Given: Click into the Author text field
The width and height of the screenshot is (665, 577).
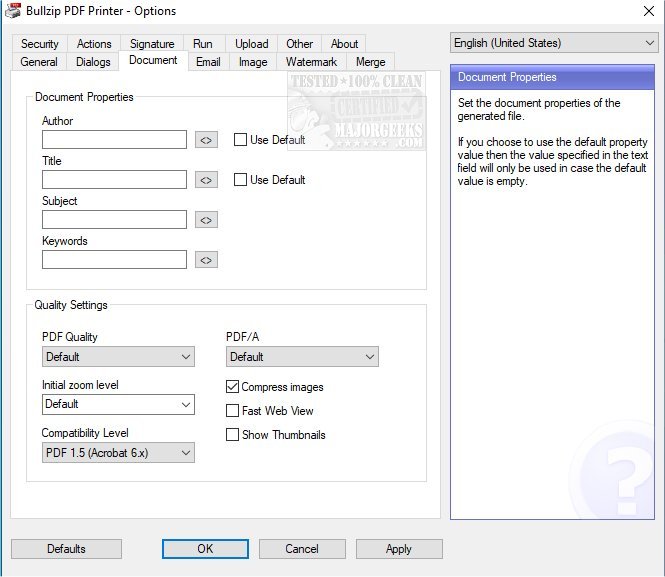Looking at the screenshot, I should pyautogui.click(x=115, y=139).
